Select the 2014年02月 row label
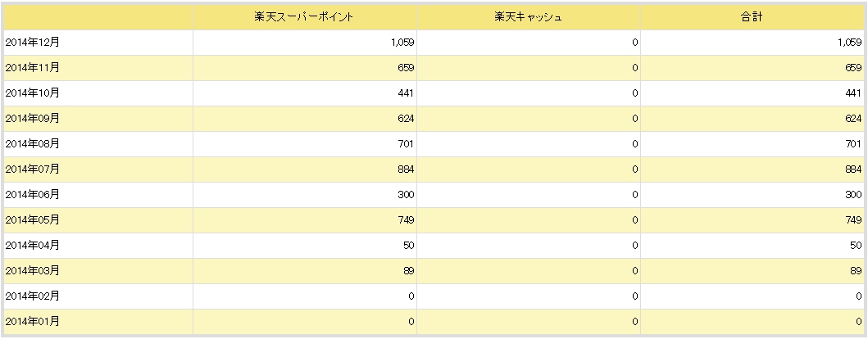868x339 pixels. click(x=32, y=296)
